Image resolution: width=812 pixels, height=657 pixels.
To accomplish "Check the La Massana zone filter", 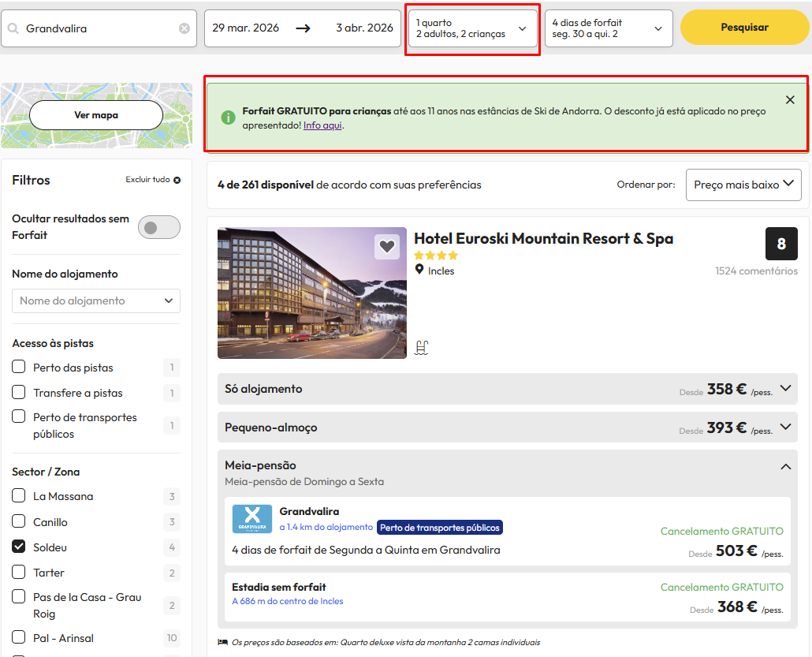I will pyautogui.click(x=19, y=496).
